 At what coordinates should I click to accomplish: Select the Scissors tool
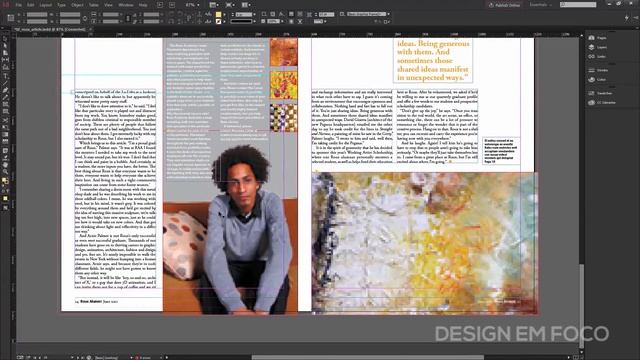[x=5, y=120]
